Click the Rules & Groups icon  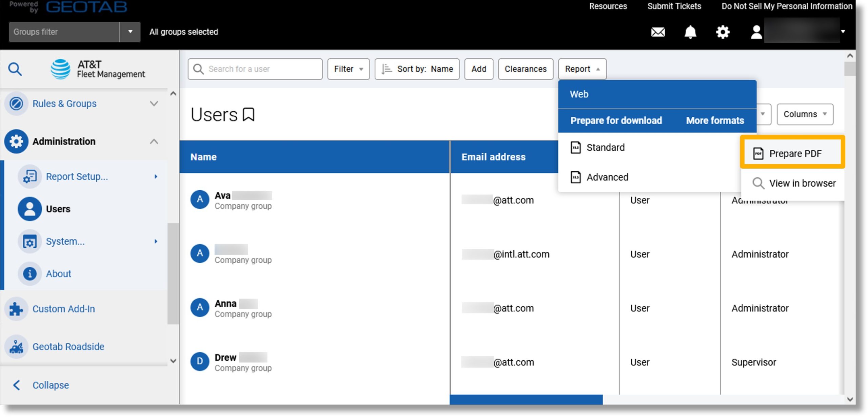coord(16,103)
